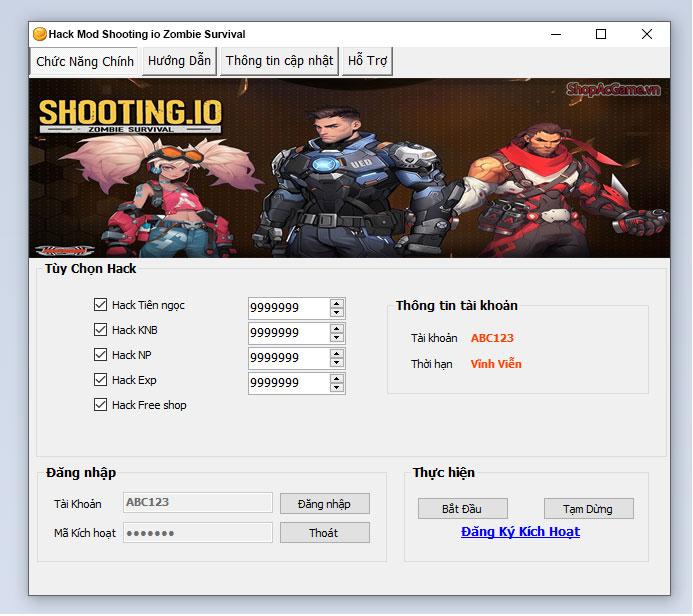Click the Shooting.io banner image

[349, 168]
